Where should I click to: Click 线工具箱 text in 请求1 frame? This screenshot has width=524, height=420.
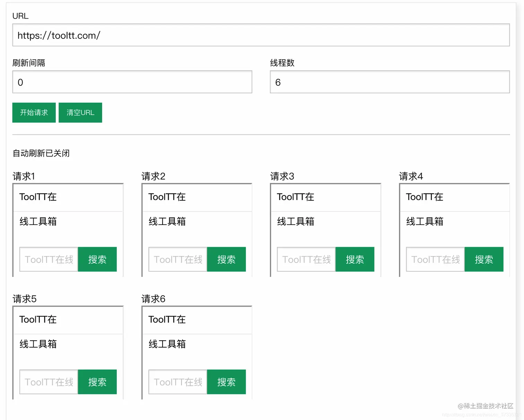click(x=38, y=221)
